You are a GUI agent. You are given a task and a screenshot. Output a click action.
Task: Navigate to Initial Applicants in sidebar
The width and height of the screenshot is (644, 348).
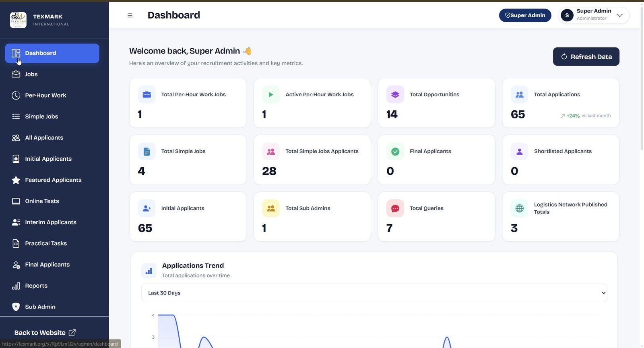point(52,159)
